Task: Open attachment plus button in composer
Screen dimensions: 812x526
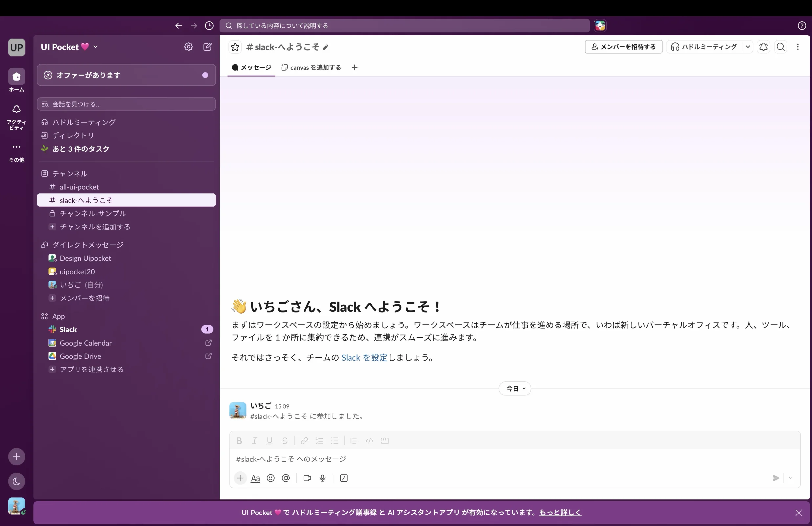Action: [240, 478]
